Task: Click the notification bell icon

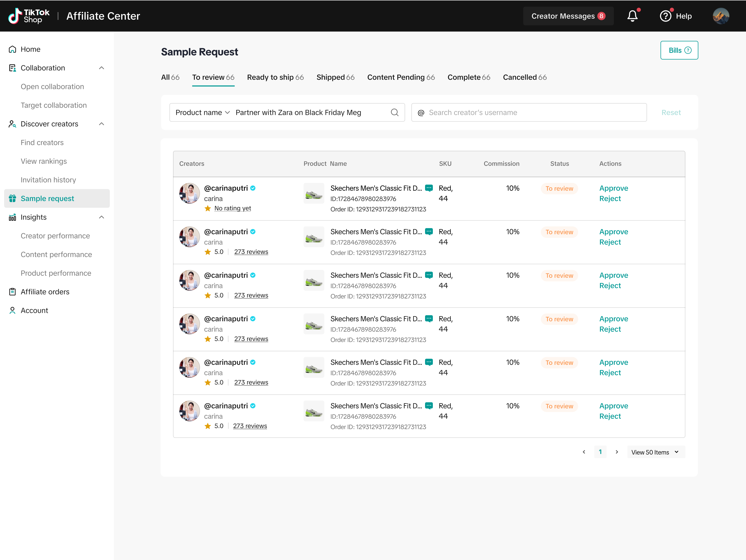Action: [x=632, y=16]
